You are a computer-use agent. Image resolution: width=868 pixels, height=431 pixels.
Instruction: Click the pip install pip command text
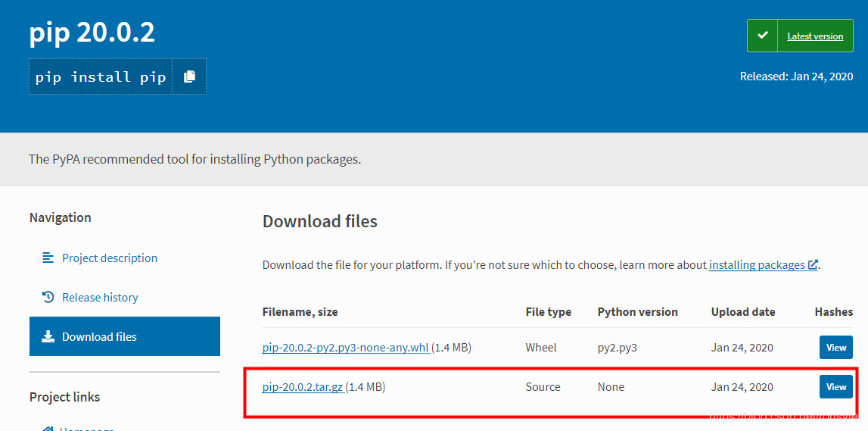pos(101,77)
